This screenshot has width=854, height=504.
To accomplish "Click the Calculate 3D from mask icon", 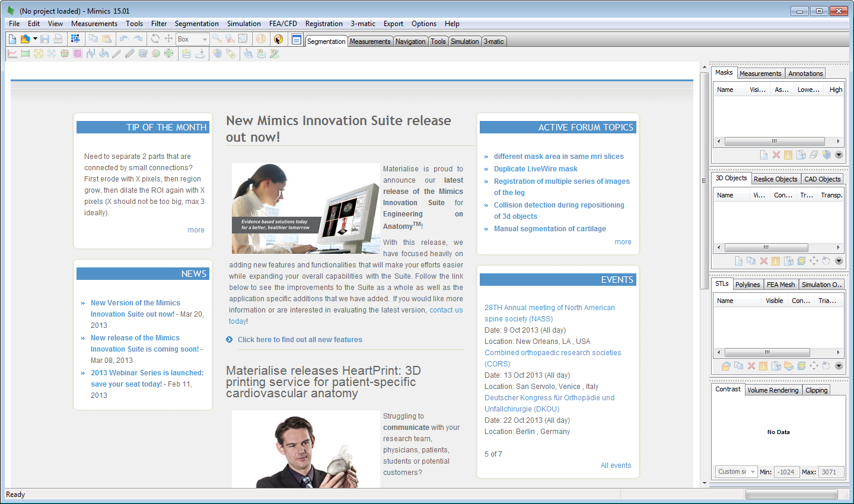I will pos(218,53).
